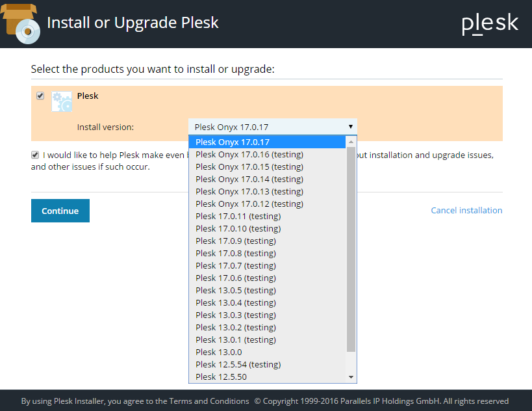Select the stable Plesk 13.0.0 option
Screen dimensions: 532x411
(218, 352)
